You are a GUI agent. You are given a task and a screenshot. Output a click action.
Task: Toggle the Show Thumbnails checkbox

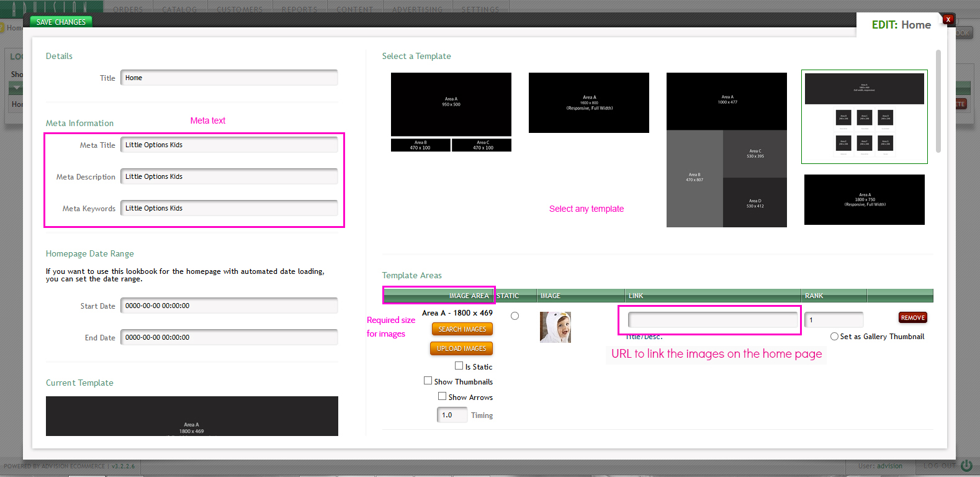[x=428, y=381]
